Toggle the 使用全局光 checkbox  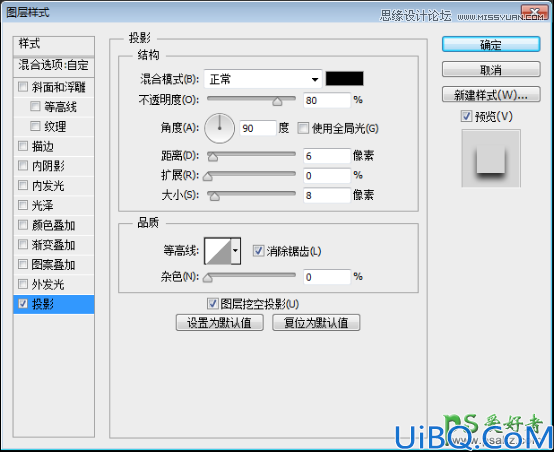tap(303, 128)
